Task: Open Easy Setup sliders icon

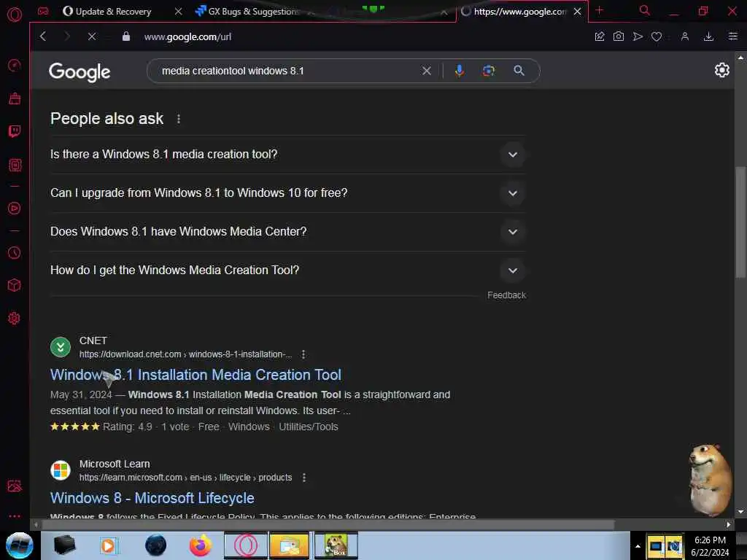Action: point(732,36)
